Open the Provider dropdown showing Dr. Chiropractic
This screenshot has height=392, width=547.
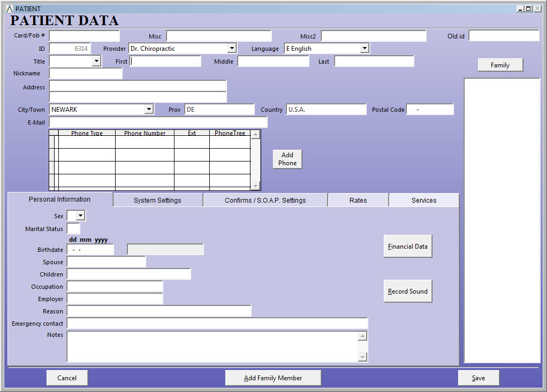pyautogui.click(x=232, y=48)
